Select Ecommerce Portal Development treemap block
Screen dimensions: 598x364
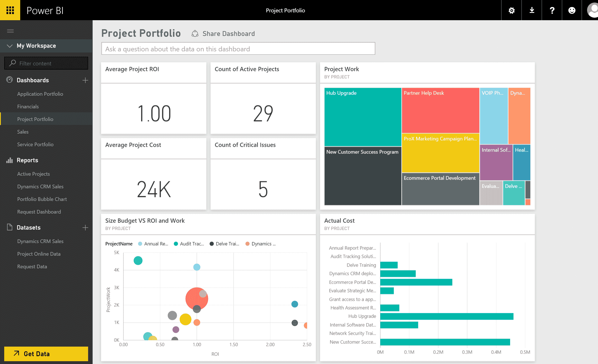click(440, 189)
